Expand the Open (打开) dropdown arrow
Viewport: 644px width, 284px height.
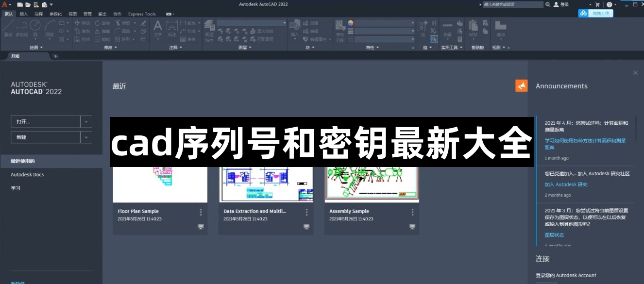(86, 122)
